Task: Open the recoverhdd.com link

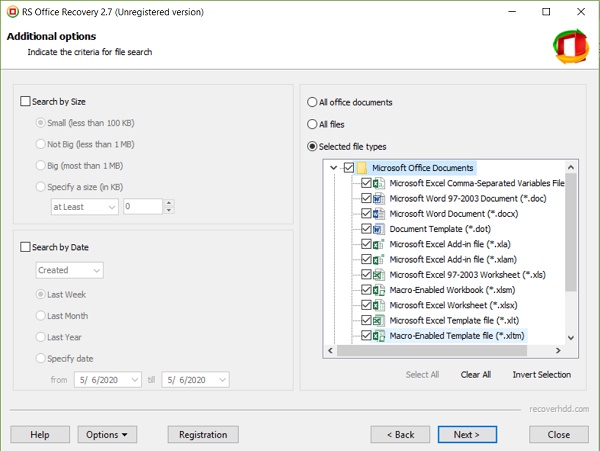Action: click(559, 409)
